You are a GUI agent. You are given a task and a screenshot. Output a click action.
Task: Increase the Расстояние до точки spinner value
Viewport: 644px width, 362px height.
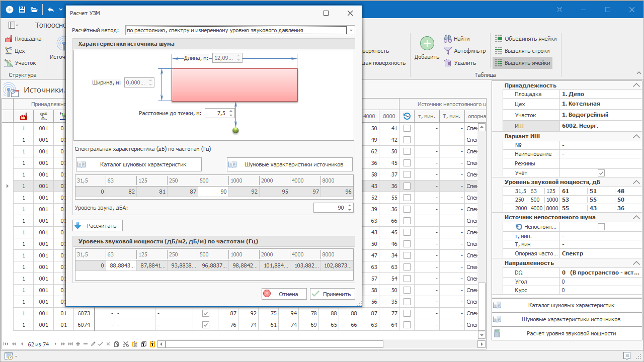click(x=231, y=111)
